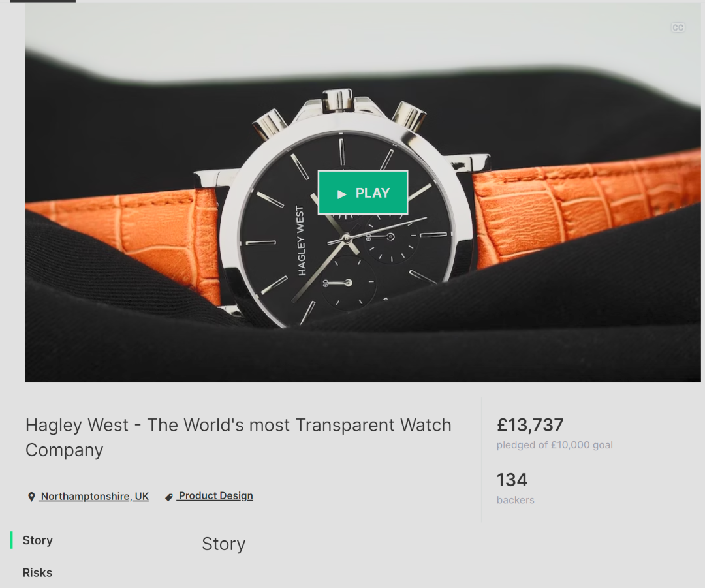Click the play triangle icon

pos(341,194)
